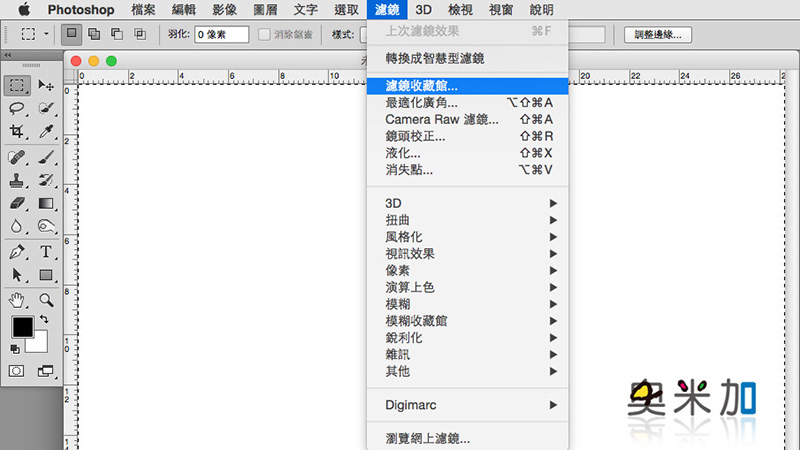
Task: Change screen mode in toolbox
Action: [x=45, y=371]
